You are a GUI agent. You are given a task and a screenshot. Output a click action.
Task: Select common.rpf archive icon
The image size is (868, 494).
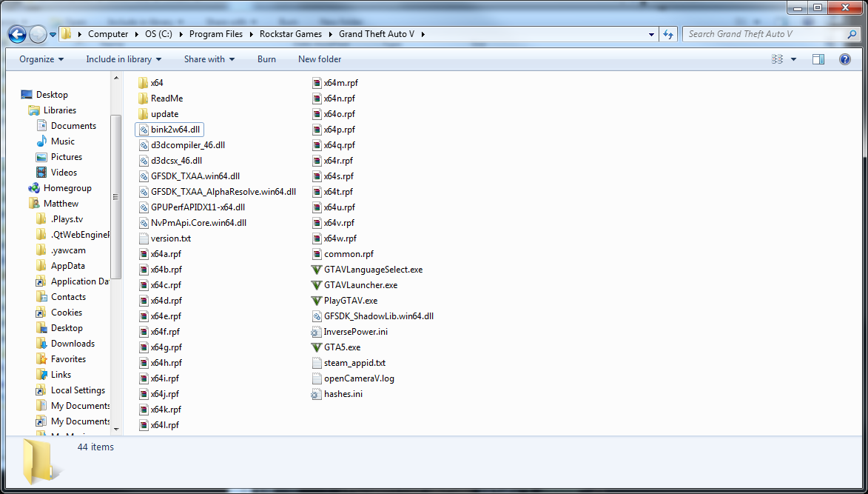(317, 253)
